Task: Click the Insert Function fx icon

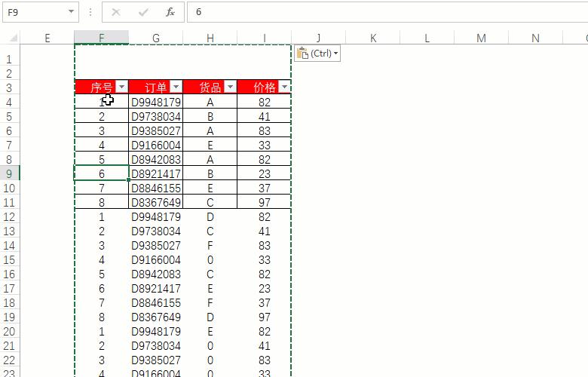Action: (170, 12)
